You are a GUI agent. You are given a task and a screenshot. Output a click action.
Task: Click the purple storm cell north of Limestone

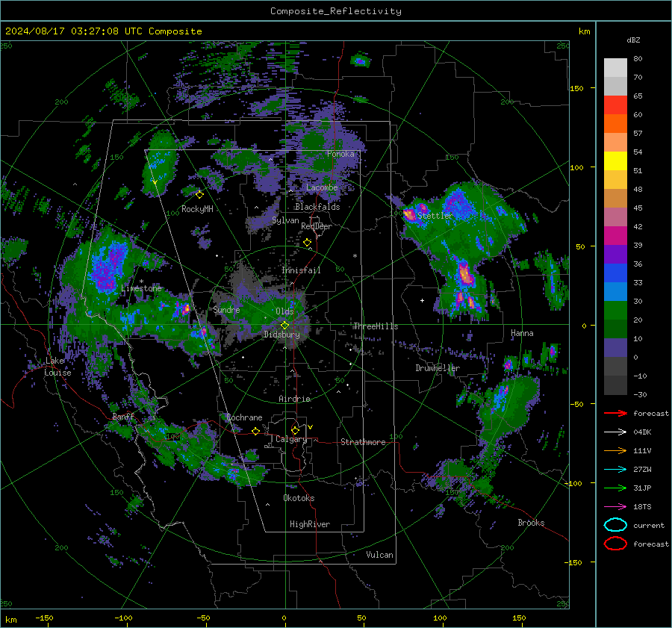108,266
